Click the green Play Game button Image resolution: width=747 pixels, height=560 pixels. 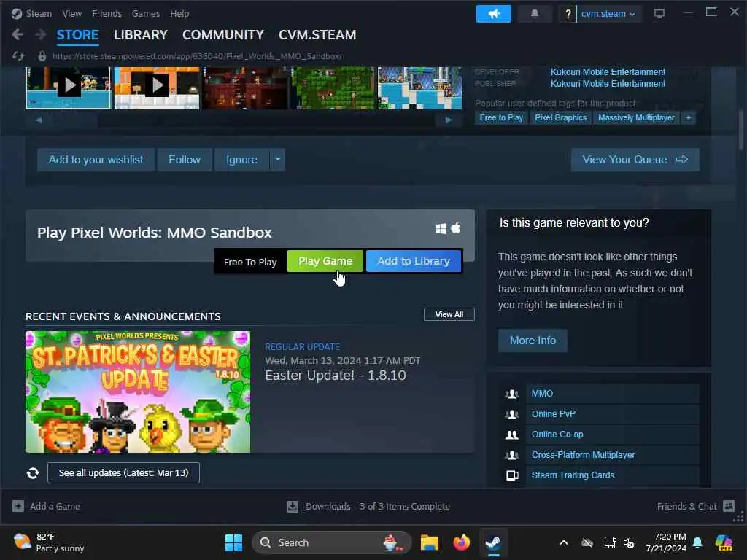[325, 261]
